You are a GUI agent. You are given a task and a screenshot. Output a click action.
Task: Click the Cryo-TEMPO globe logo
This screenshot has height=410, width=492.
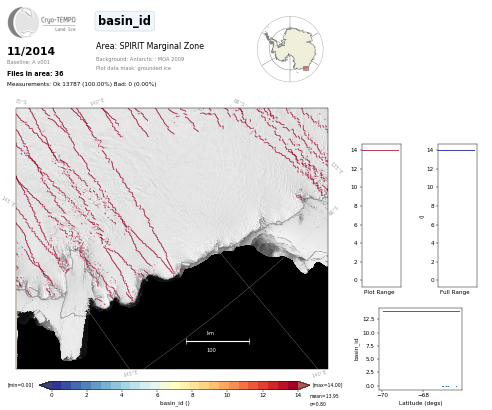[23, 22]
